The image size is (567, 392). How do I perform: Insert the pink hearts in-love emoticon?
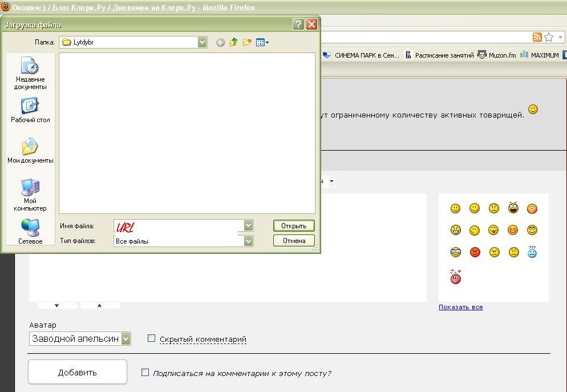[456, 277]
